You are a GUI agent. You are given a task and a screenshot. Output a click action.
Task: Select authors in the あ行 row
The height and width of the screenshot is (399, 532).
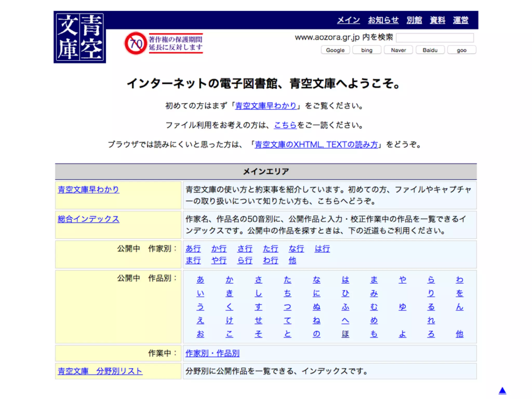click(193, 249)
